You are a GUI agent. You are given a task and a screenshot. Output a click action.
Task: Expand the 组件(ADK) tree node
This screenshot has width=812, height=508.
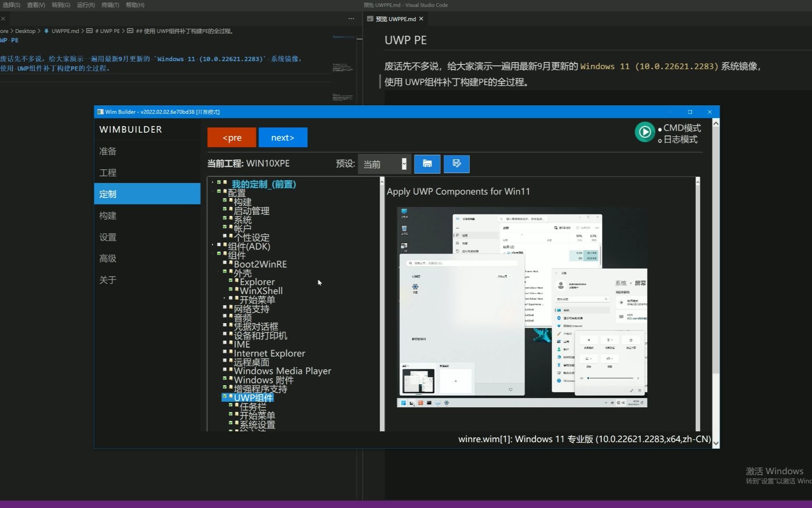pyautogui.click(x=212, y=245)
